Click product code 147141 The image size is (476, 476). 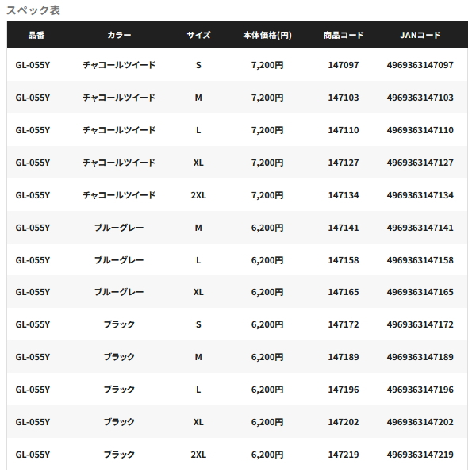tap(344, 228)
